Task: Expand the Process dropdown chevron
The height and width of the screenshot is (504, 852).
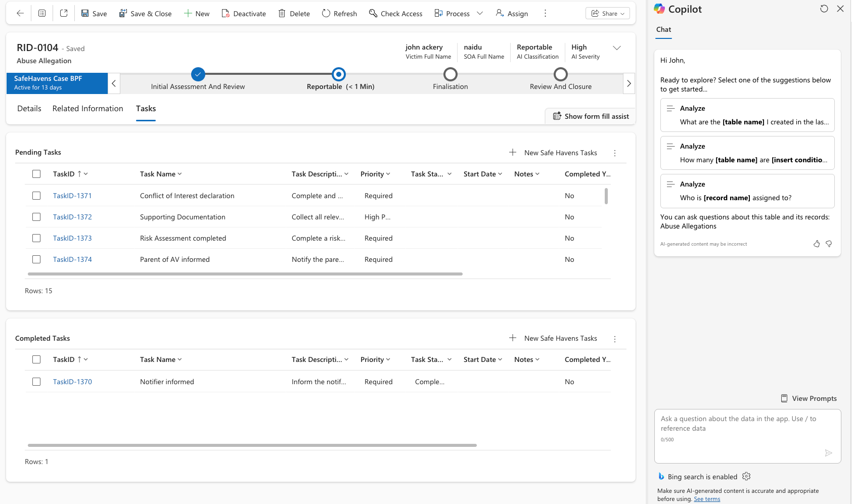Action: pos(480,14)
